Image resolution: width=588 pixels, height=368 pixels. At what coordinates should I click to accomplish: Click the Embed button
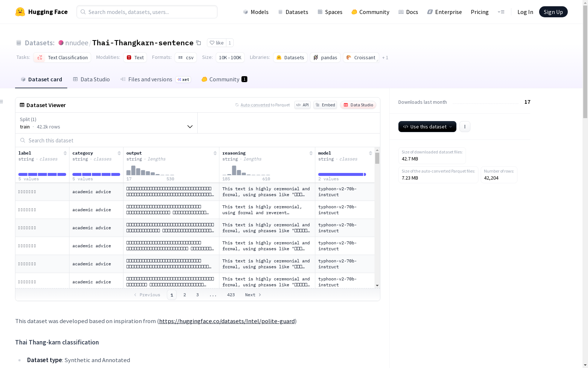(x=325, y=105)
